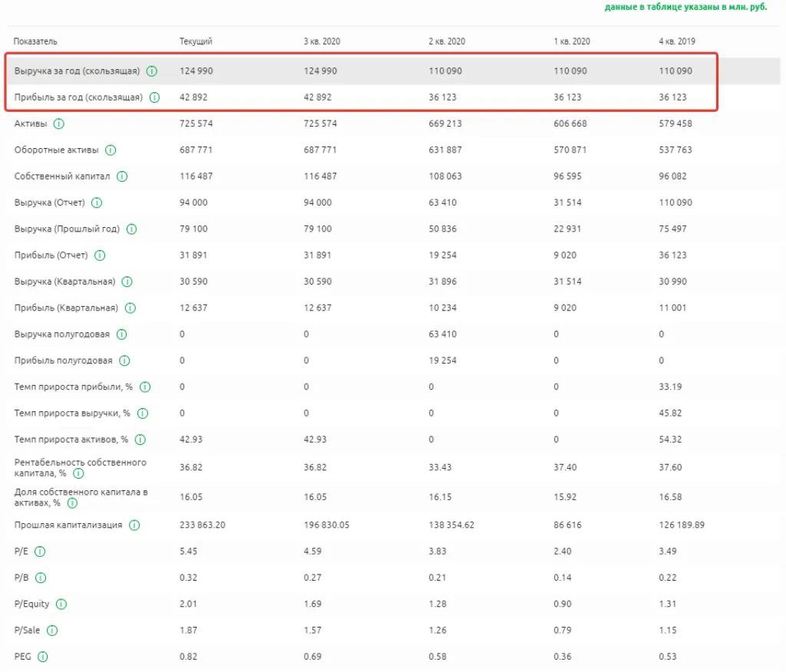Viewport: 786px width, 672px height.
Task: Click the Выручка за год (скользящая) row label
Action: (77, 71)
